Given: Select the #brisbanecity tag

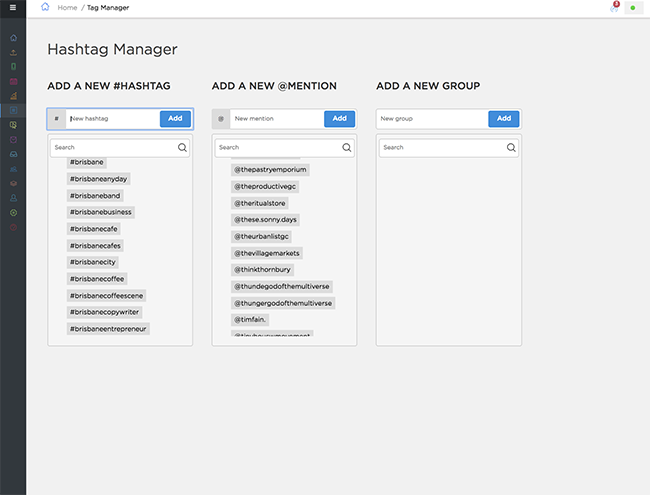Looking at the screenshot, I should tap(92, 262).
